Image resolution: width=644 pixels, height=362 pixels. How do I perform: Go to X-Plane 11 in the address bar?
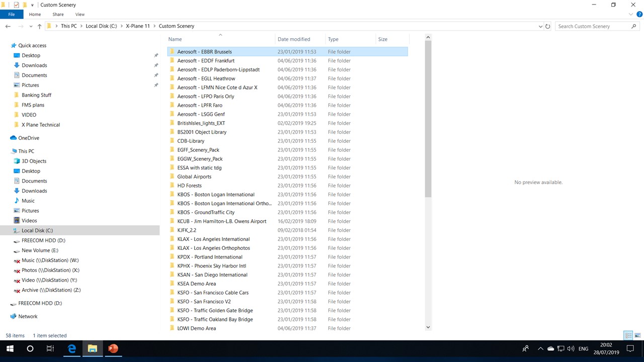[x=138, y=26]
